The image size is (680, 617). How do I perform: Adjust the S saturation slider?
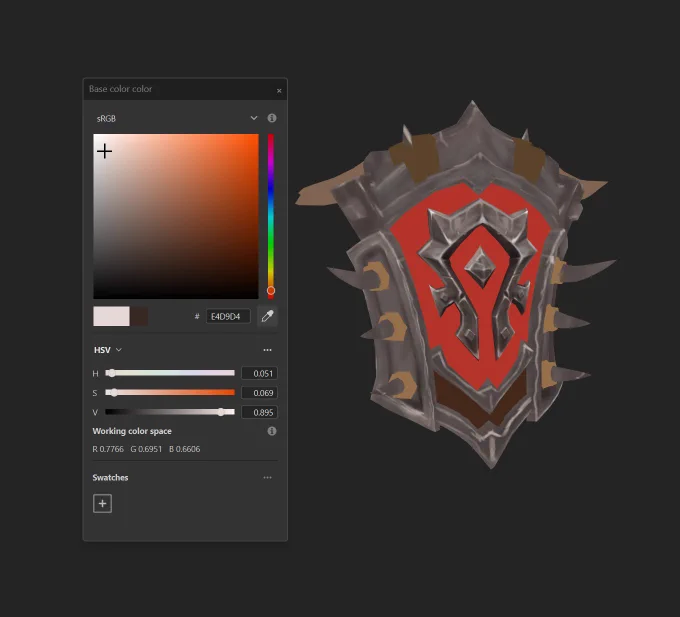click(170, 392)
